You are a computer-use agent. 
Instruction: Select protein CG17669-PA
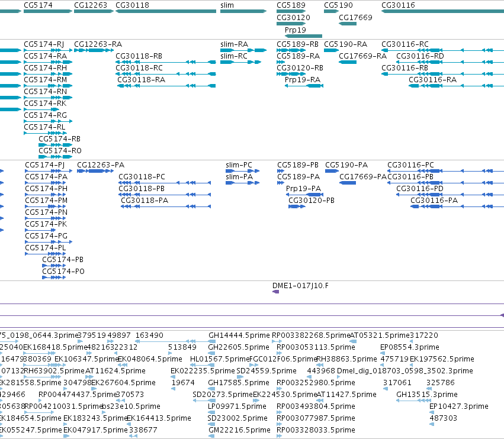click(x=363, y=177)
